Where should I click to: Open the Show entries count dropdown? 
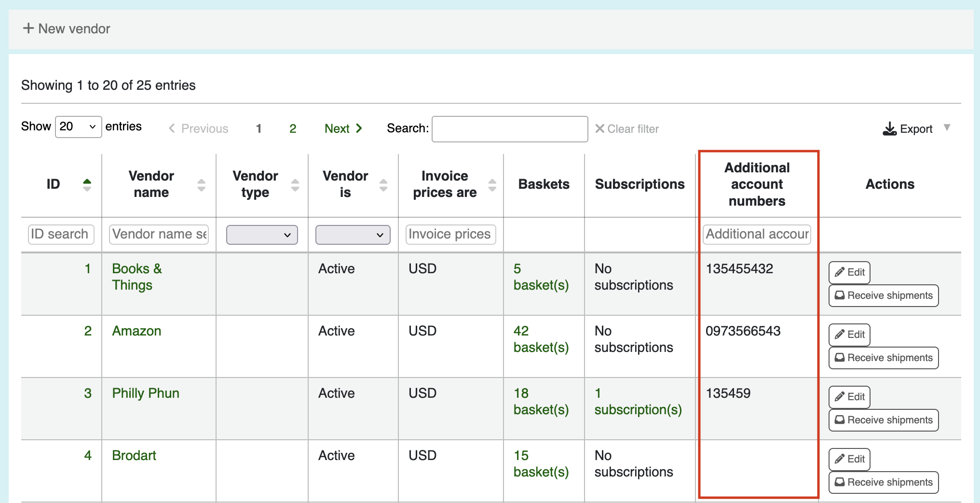(78, 126)
